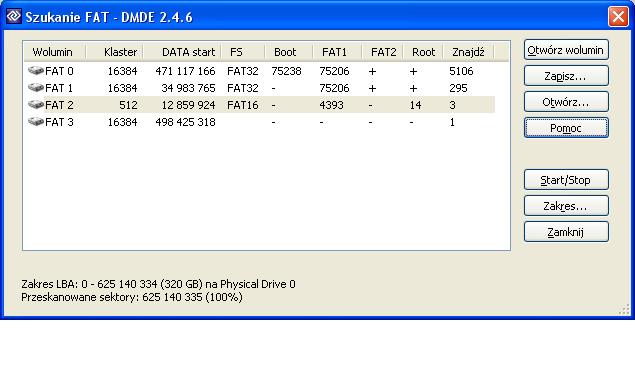Click the Otwórz wolumin button
This screenshot has width=635, height=384.
[566, 50]
